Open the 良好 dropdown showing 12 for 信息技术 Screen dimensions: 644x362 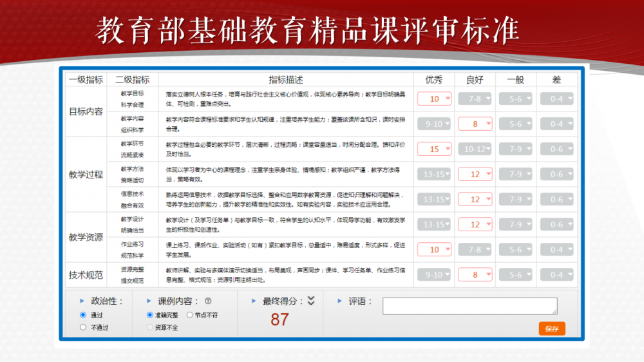click(x=475, y=199)
